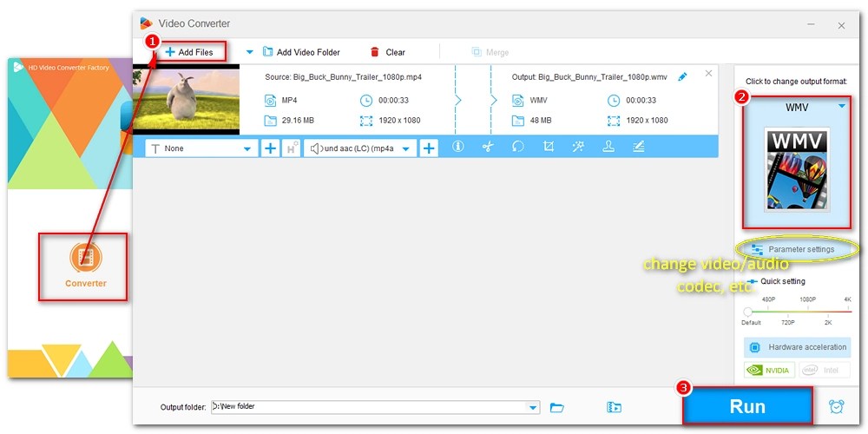The height and width of the screenshot is (434, 868).
Task: Click the source file name text
Action: coord(343,77)
